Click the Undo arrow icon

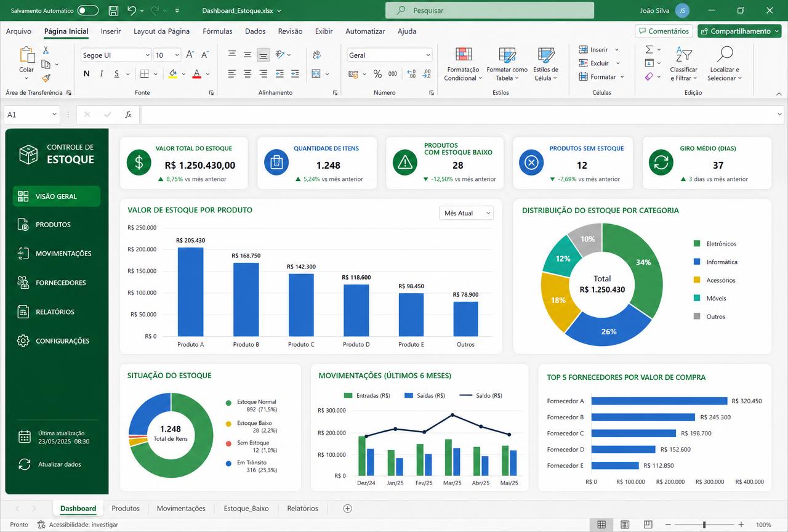(132, 10)
